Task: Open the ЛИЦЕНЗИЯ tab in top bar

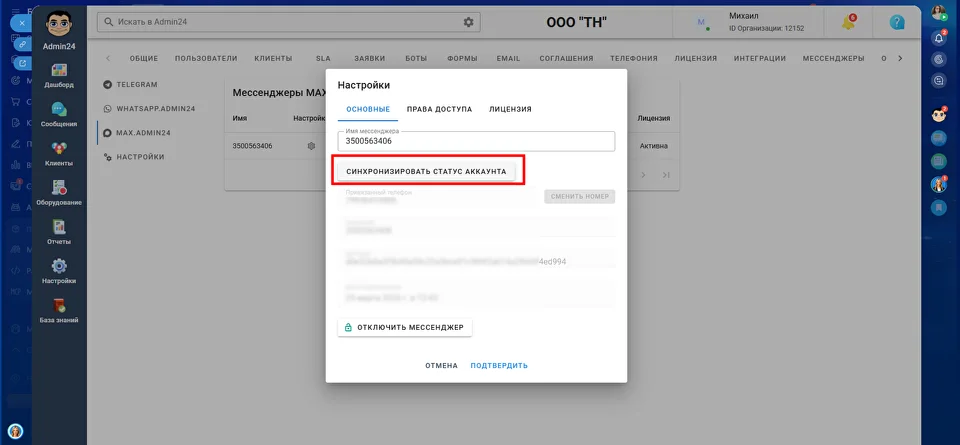Action: (x=696, y=59)
